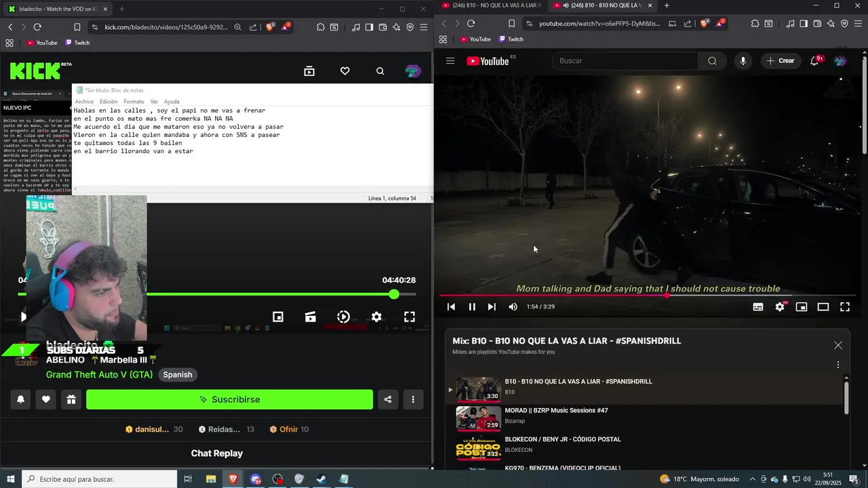
Task: Click the YouTube search field 'Buscar'
Action: pyautogui.click(x=625, y=61)
